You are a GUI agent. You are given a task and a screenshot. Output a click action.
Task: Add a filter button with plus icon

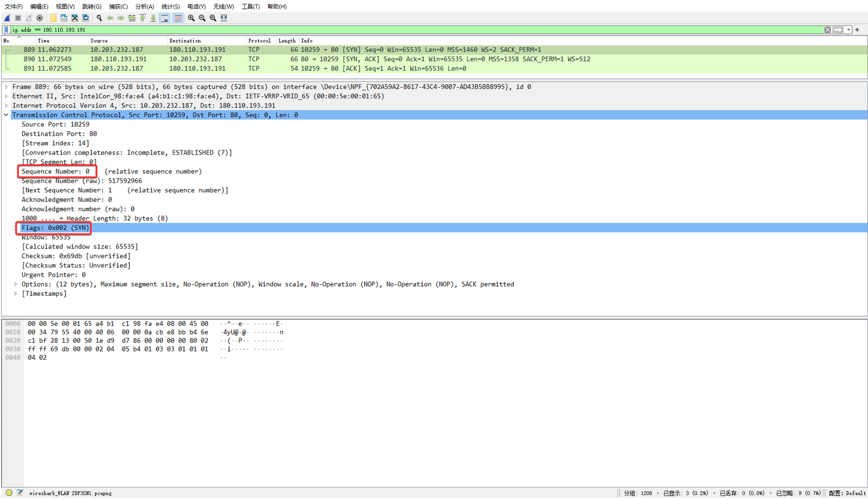[857, 30]
